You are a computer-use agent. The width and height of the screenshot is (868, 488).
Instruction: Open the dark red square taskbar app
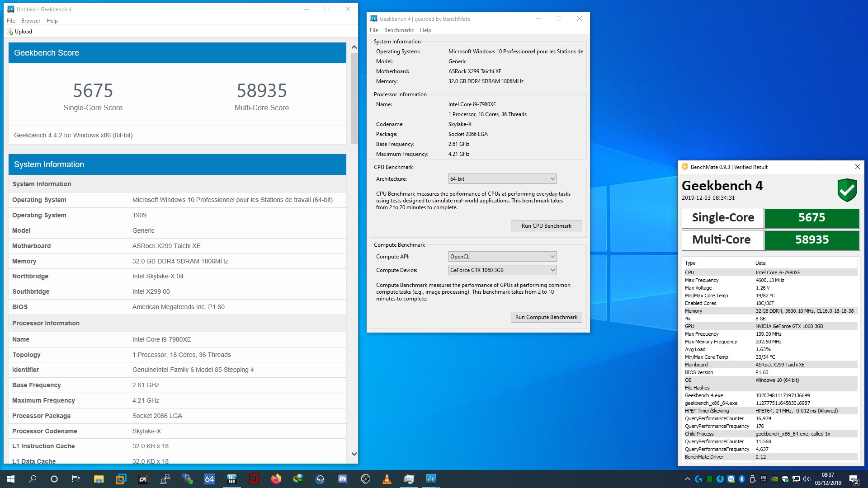click(254, 479)
